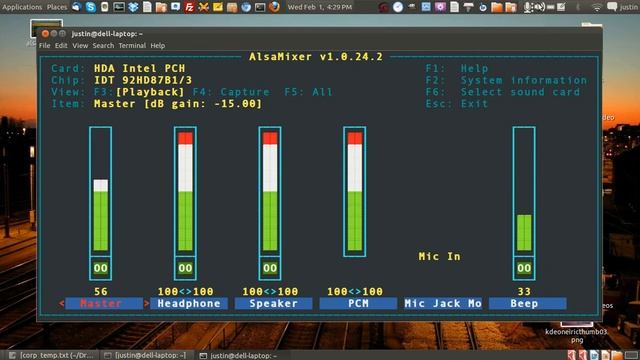Open the Edit menu in terminal
640x360 pixels.
tap(61, 45)
